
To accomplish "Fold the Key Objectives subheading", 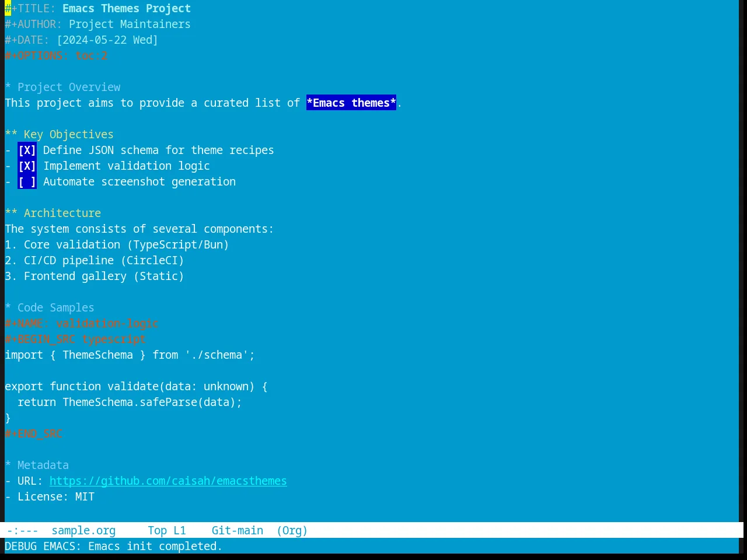I will point(59,135).
